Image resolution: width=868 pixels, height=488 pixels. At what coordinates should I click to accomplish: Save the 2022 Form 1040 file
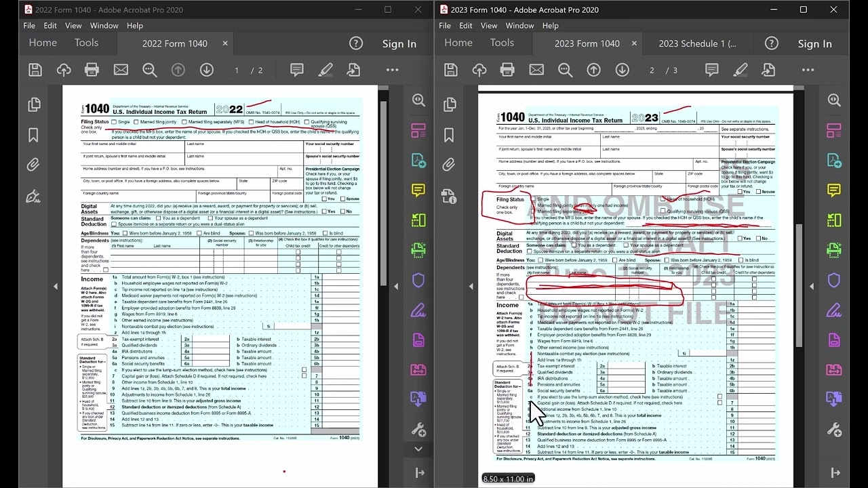click(x=35, y=70)
